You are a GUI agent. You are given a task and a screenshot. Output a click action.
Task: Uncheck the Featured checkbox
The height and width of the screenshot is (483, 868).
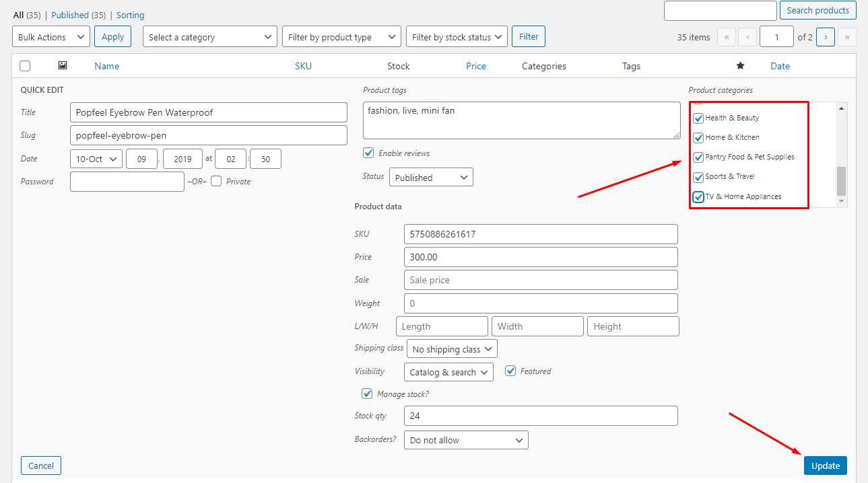[510, 371]
